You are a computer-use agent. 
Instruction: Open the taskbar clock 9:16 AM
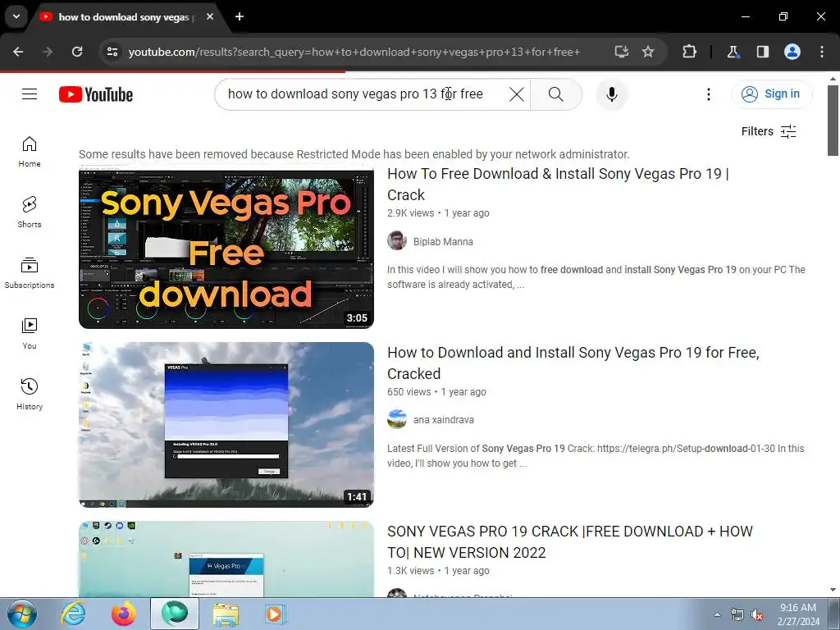[x=798, y=614]
